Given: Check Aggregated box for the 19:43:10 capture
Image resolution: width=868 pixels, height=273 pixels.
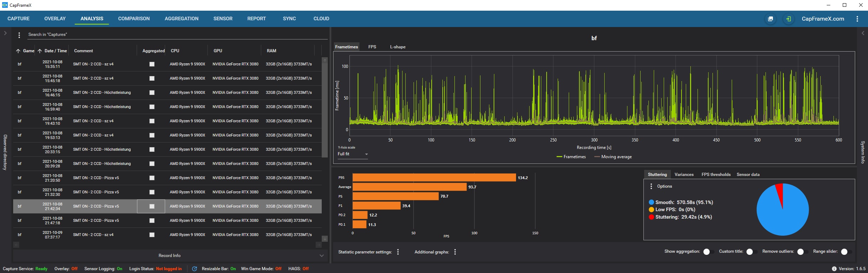Looking at the screenshot, I should [152, 121].
